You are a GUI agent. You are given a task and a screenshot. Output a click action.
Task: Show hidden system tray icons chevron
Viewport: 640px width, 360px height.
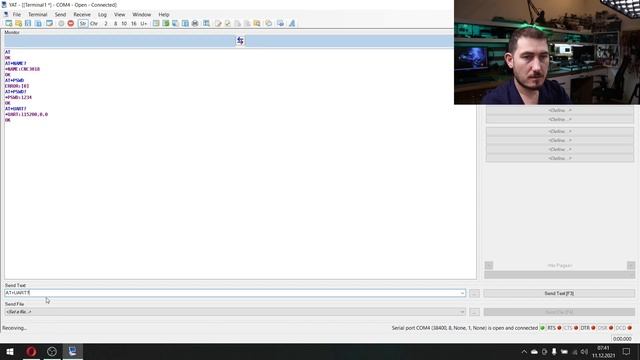pyautogui.click(x=524, y=351)
